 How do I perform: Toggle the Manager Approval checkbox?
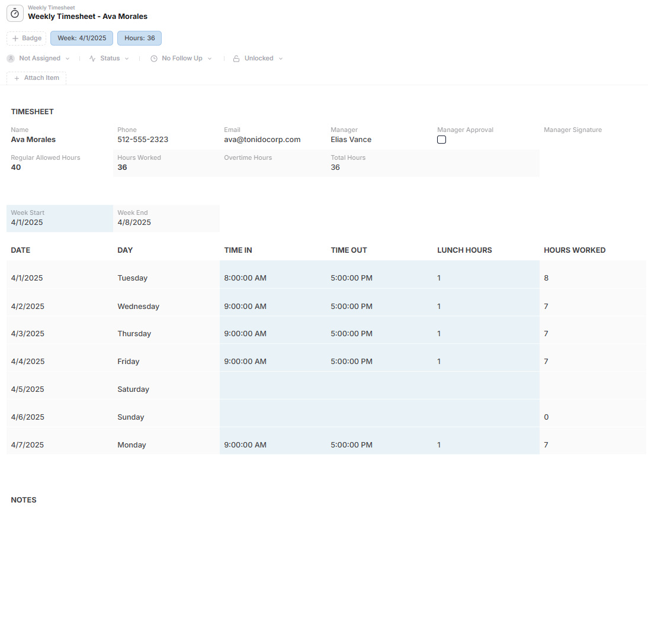point(441,140)
